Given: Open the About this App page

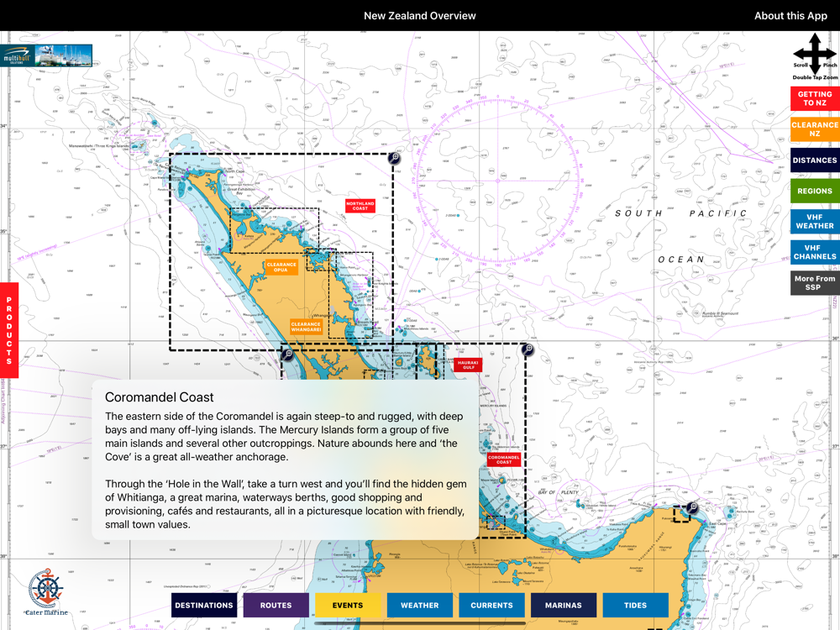Looking at the screenshot, I should 790,16.
